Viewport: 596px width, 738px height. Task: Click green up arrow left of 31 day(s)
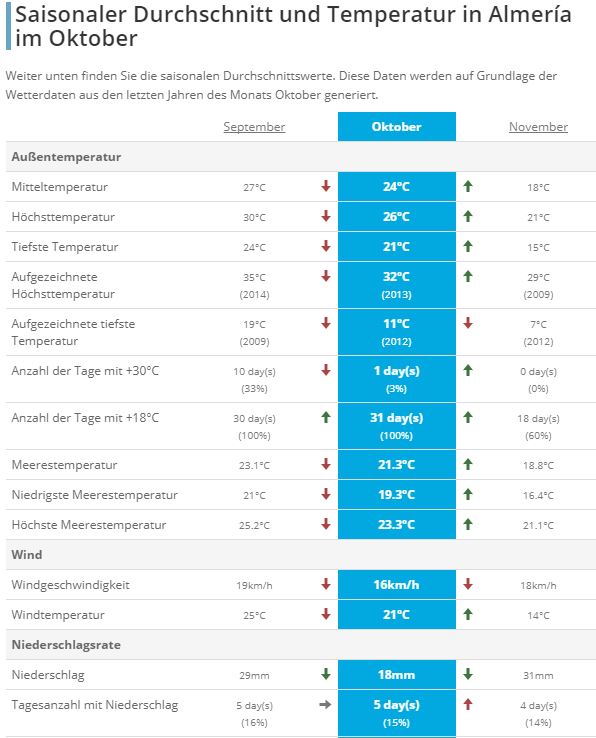tap(326, 417)
